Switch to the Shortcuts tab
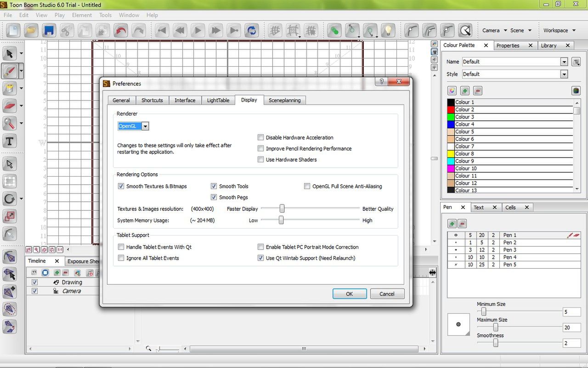 pos(152,100)
